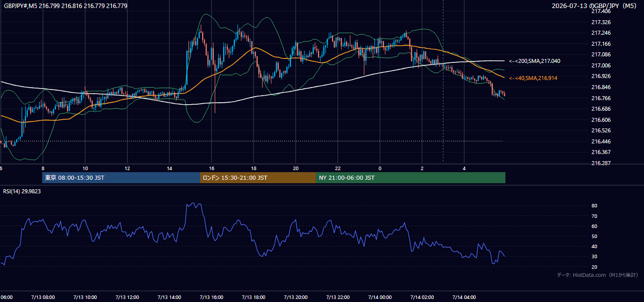Click price axis value 216.606
The width and height of the screenshot is (644, 302).
pyautogui.click(x=601, y=120)
